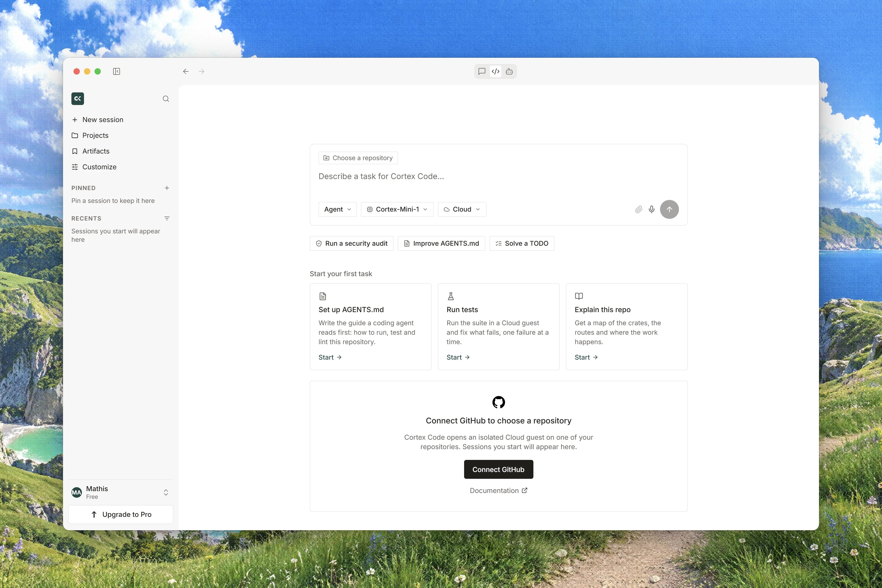Start the Set up AGENTS.md task
Image resolution: width=882 pixels, height=588 pixels.
coord(330,357)
